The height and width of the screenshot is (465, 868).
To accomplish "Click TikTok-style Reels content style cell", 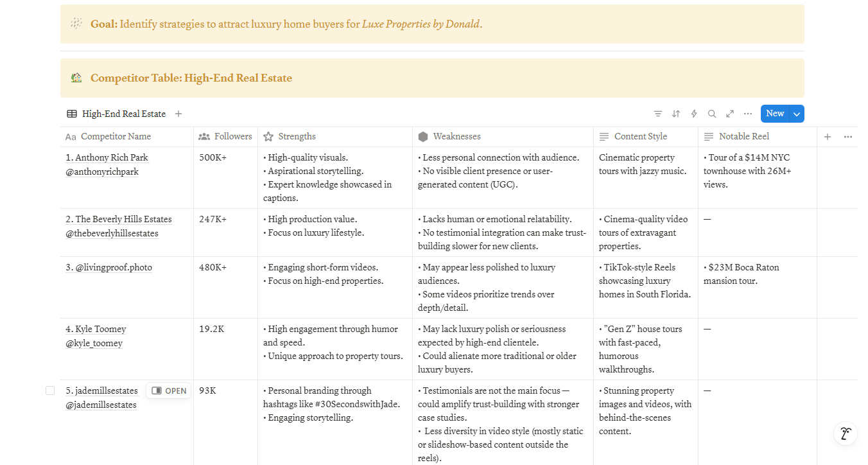I will click(646, 288).
